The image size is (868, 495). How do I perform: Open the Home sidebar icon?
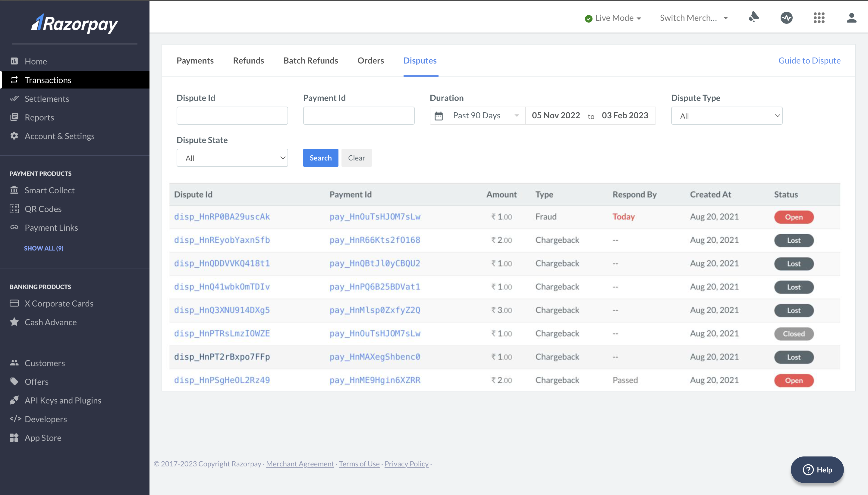coord(14,61)
